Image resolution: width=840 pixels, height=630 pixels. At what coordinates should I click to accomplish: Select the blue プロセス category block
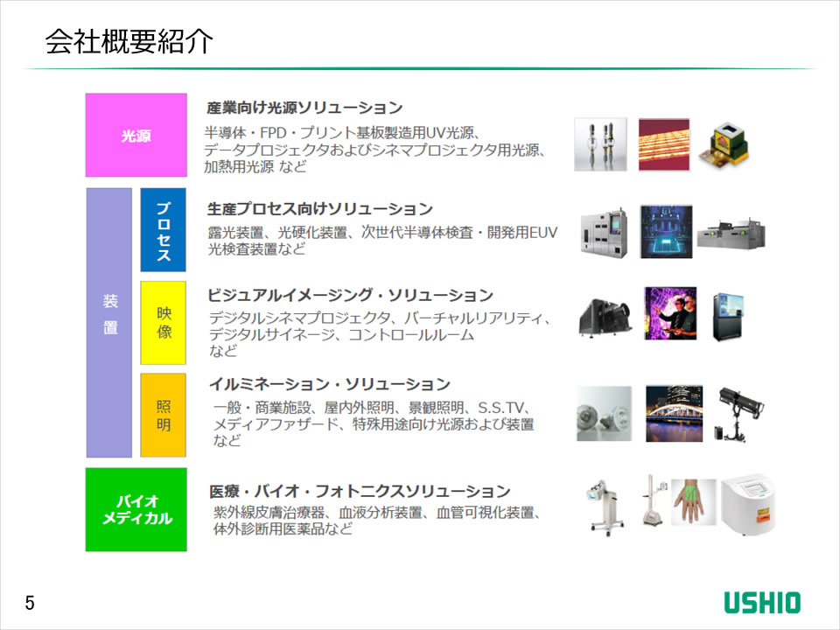[x=163, y=230]
